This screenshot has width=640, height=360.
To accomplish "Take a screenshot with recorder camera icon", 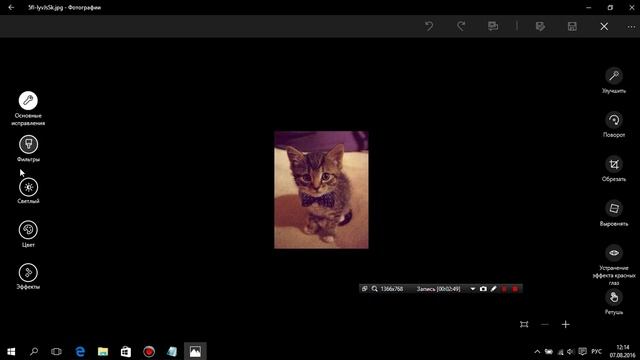I will pos(483,289).
